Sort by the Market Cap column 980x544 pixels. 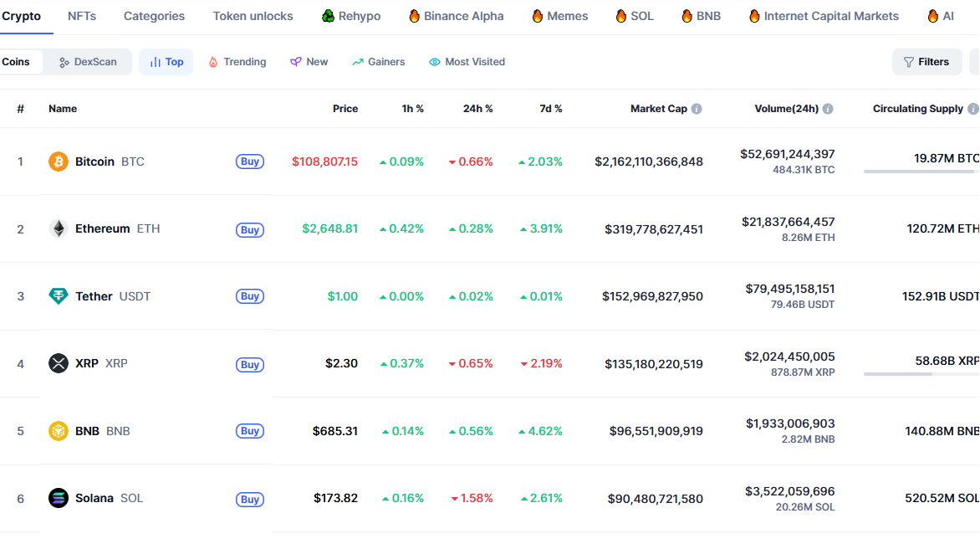(659, 109)
